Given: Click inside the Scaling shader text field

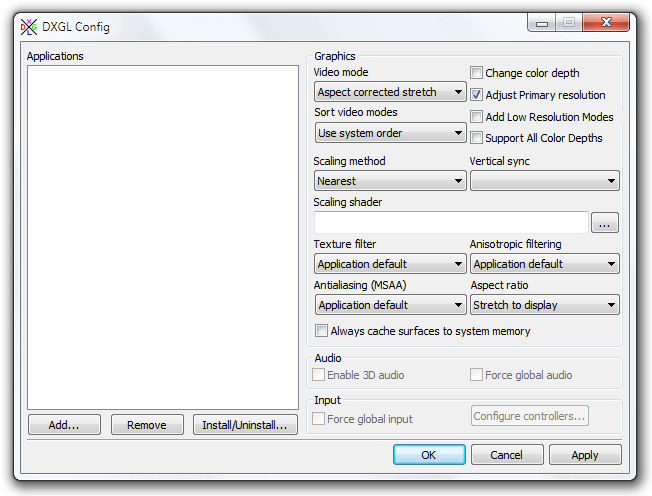Looking at the screenshot, I should tap(451, 223).
